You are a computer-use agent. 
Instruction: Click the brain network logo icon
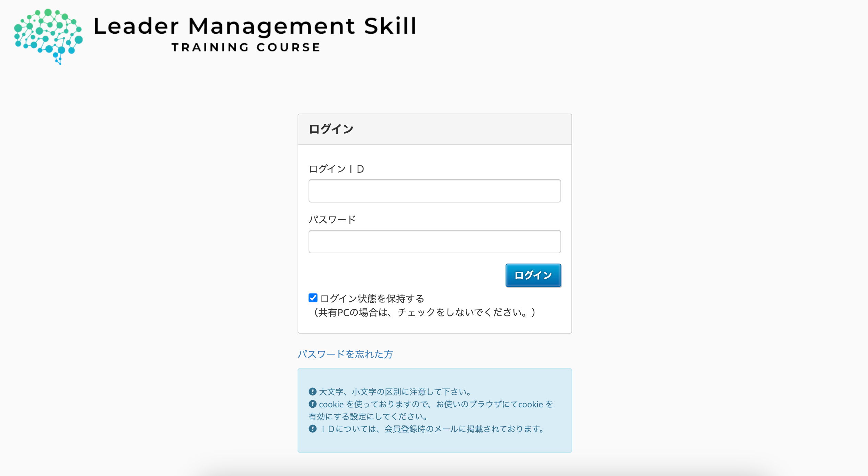pyautogui.click(x=48, y=35)
